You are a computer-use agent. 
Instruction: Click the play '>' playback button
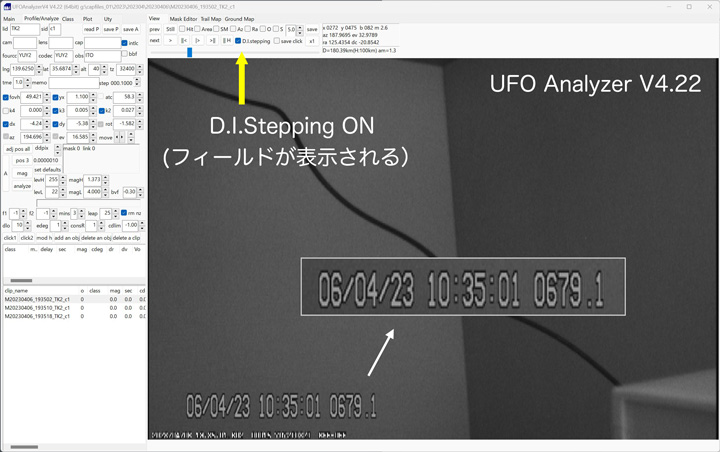[170, 40]
